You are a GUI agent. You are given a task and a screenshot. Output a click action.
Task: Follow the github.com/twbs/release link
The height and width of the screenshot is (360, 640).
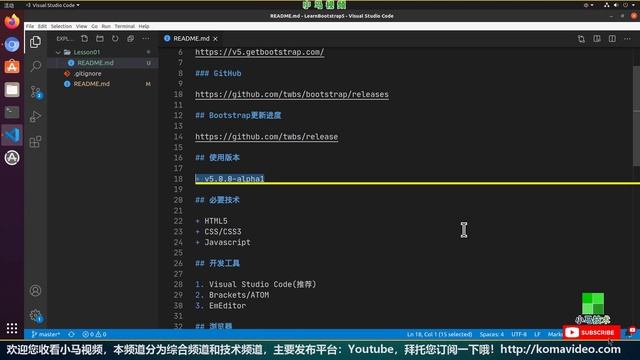(267, 137)
